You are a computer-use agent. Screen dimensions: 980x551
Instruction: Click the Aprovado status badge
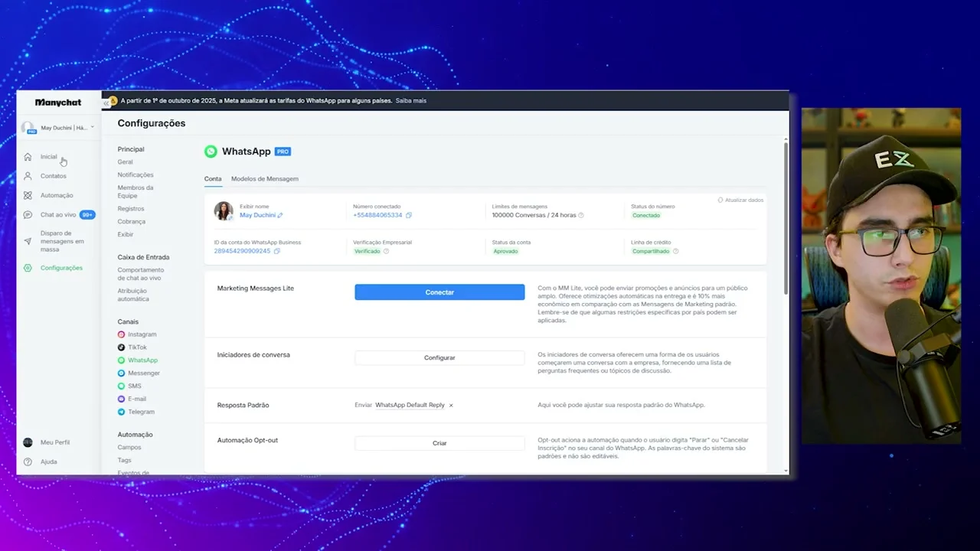(x=505, y=251)
